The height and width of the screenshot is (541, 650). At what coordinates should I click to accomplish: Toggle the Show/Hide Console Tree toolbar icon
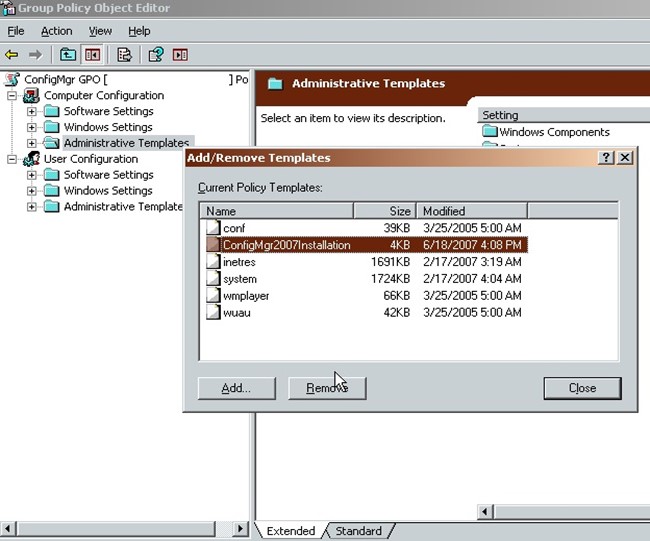pos(92,55)
